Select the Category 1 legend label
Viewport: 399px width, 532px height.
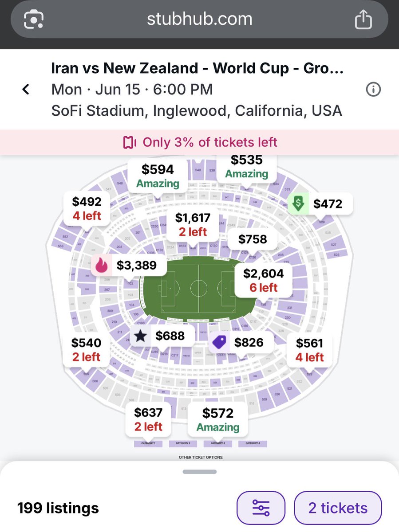148,443
